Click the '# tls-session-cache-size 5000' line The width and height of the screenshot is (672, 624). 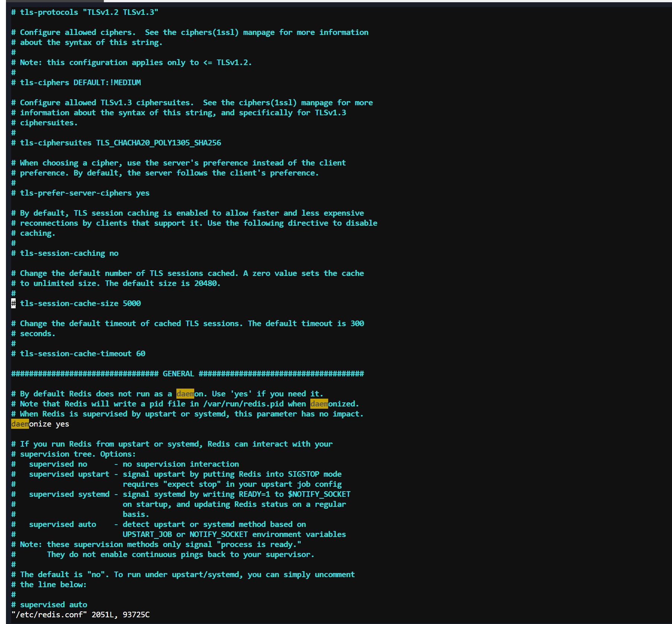click(76, 303)
